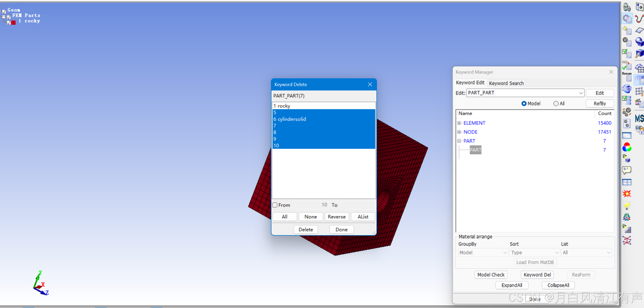The height and width of the screenshot is (308, 644).
Task: Click the blue sphere solid icon
Action: pyautogui.click(x=639, y=41)
